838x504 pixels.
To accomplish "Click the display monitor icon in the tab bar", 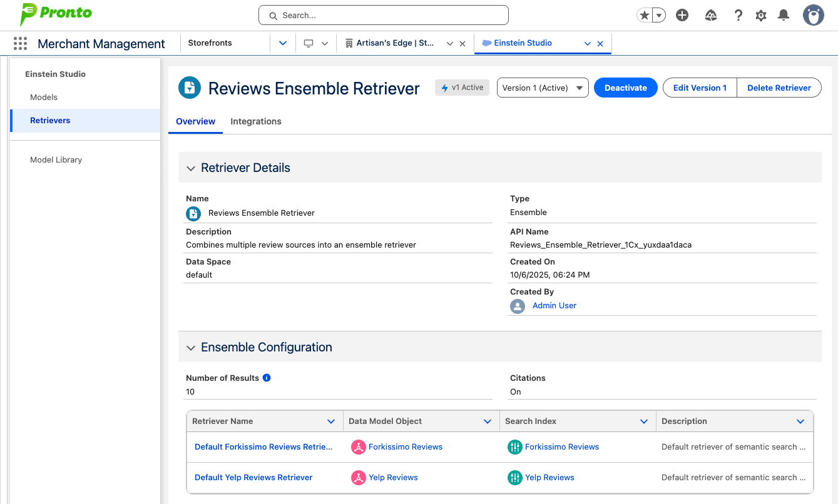I will (309, 43).
